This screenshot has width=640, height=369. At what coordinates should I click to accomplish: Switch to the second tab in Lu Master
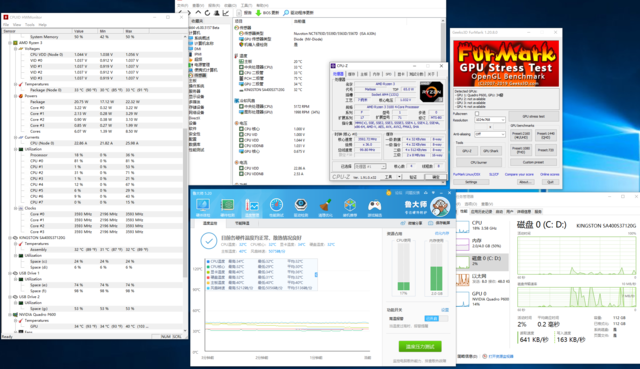tap(242, 223)
